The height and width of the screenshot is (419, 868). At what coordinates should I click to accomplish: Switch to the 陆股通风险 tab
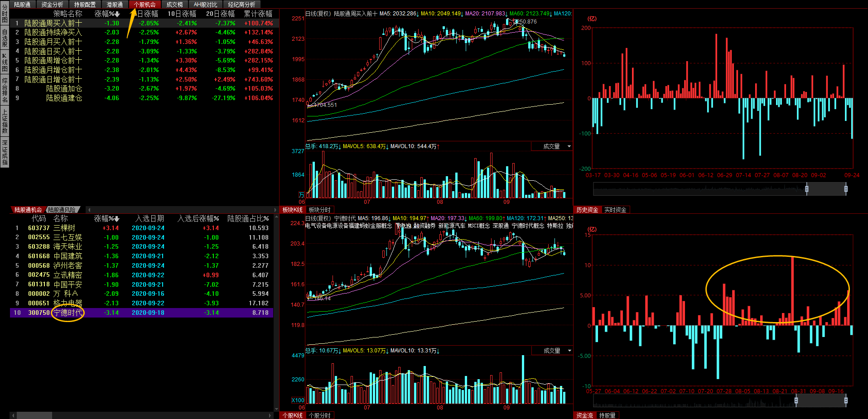click(62, 210)
